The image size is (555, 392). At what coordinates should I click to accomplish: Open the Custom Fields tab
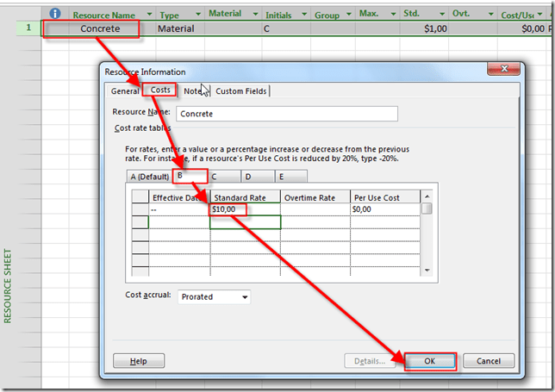[240, 91]
